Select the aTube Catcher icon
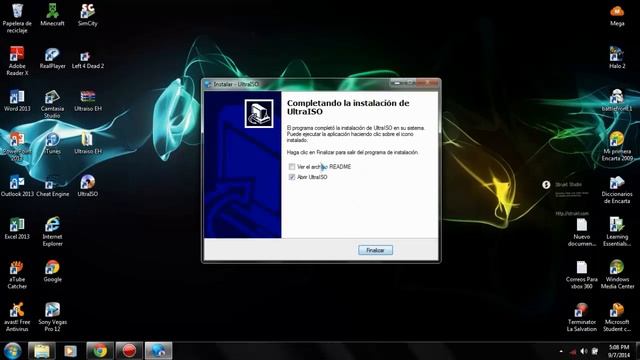This screenshot has width=640, height=360. coord(17,275)
